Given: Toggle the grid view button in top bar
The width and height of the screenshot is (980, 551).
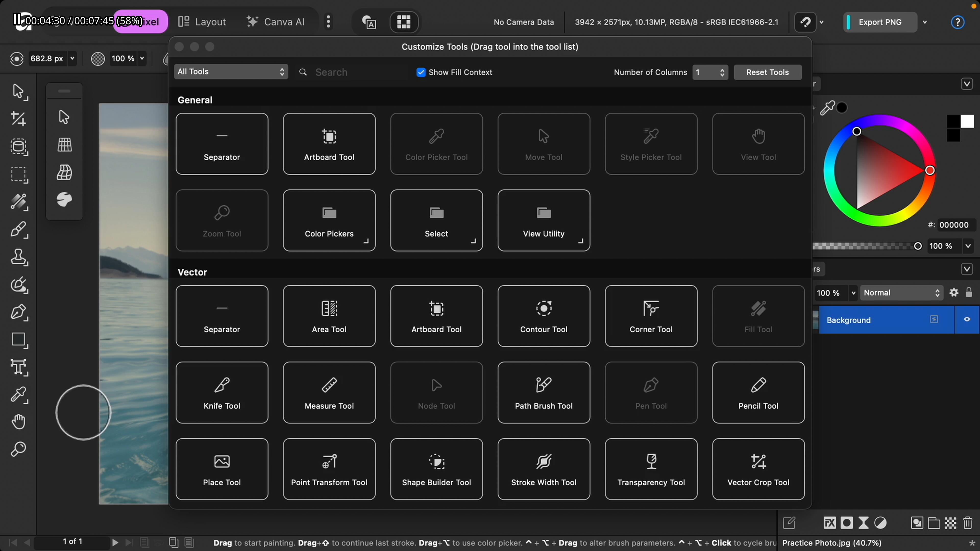Looking at the screenshot, I should (x=404, y=22).
